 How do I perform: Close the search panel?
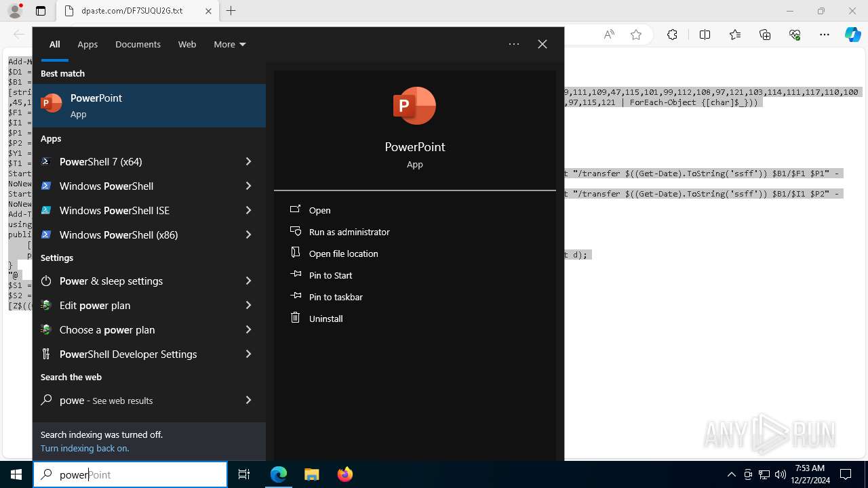tap(542, 44)
